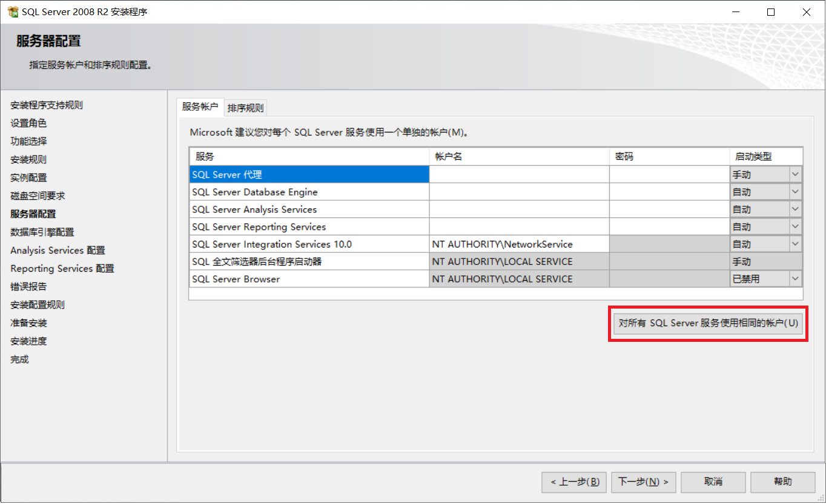Click the SQL Server setup title bar icon
Viewport: 826px width, 504px height.
click(13, 11)
